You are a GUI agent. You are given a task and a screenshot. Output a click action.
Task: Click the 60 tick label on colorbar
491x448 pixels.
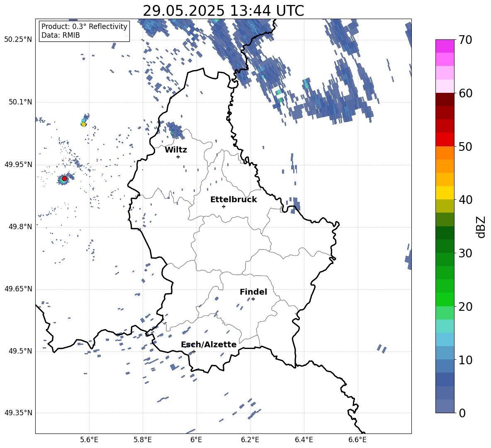[x=465, y=93]
